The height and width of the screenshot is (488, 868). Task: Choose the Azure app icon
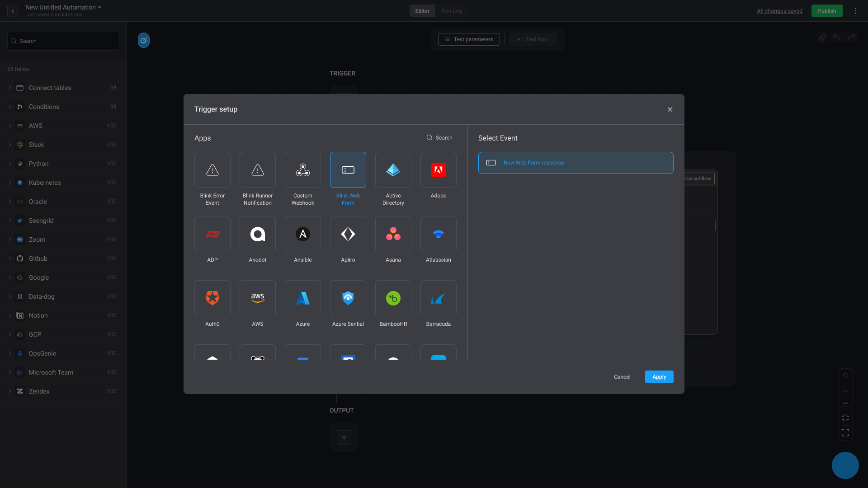pos(303,298)
